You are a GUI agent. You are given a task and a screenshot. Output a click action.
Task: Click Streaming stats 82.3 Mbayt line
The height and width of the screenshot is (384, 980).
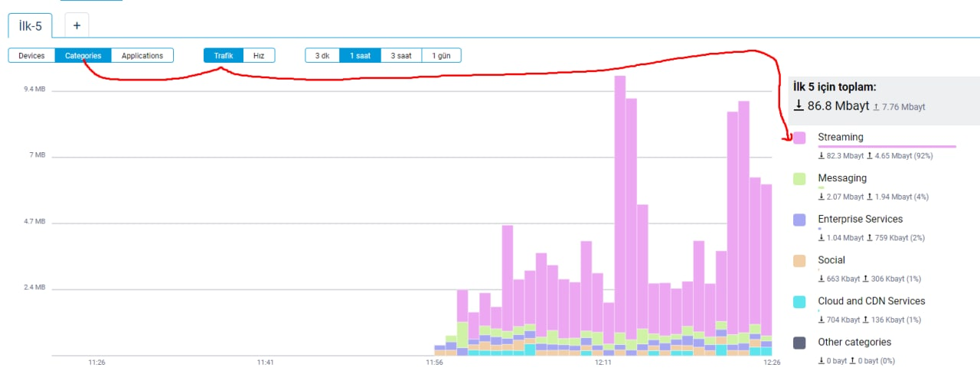point(875,155)
